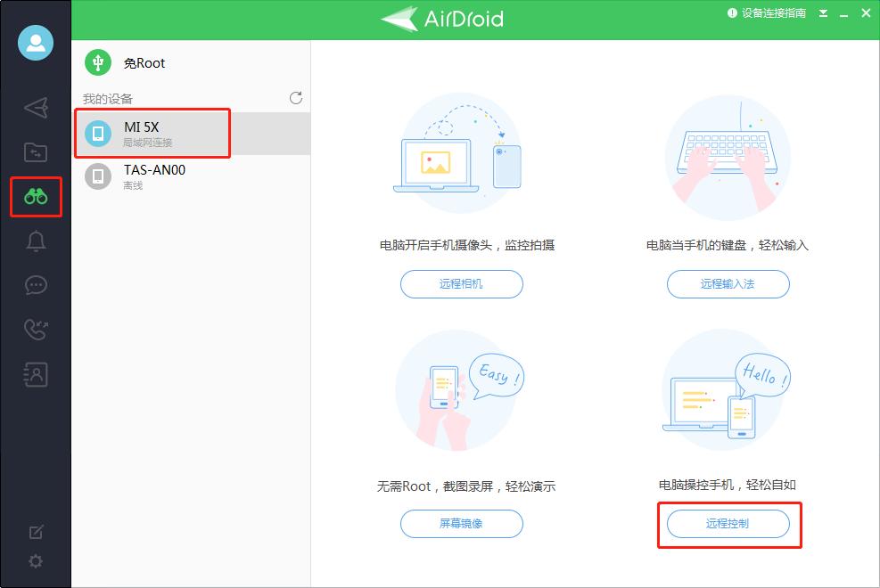Click the 免Root USB icon
880x588 pixels.
[96, 62]
